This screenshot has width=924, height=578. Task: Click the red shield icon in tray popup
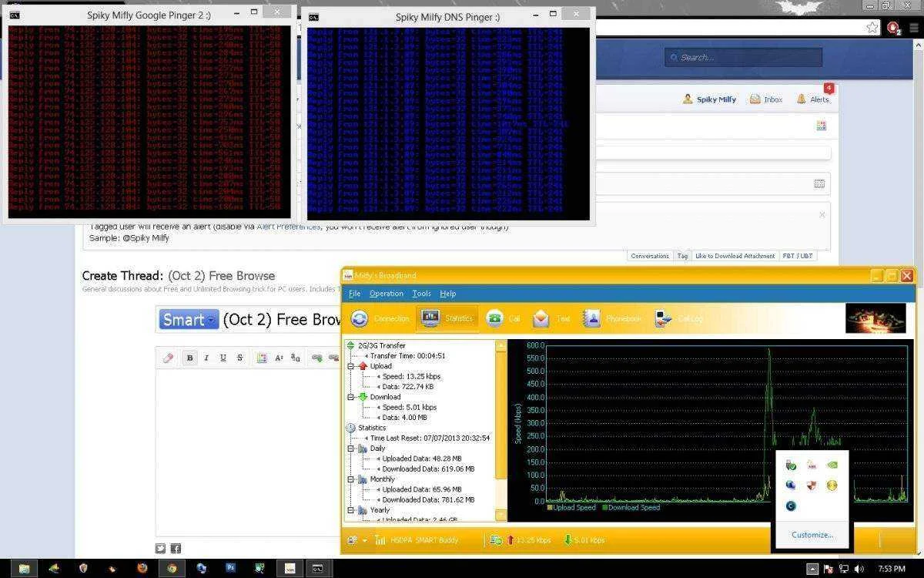(x=812, y=486)
